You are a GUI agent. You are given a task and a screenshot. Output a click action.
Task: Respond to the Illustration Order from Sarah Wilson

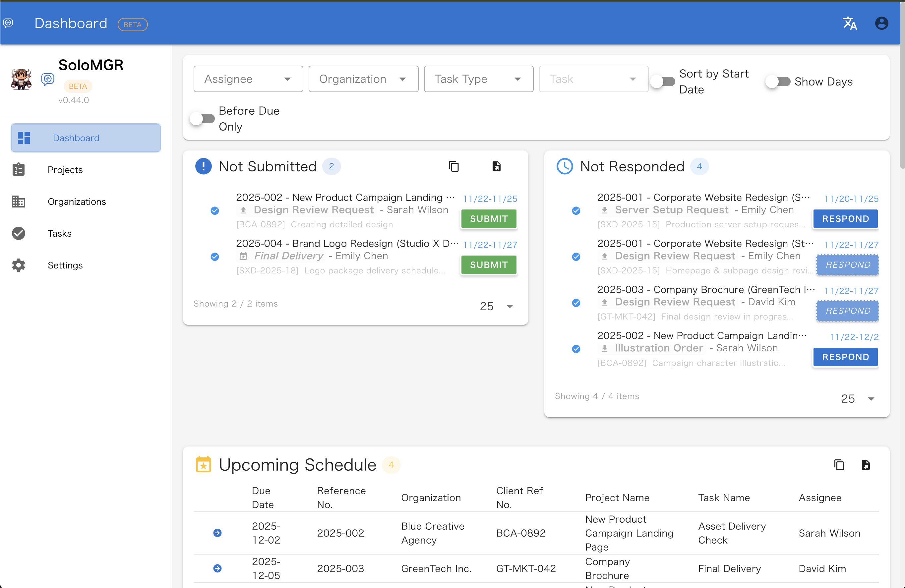point(845,357)
